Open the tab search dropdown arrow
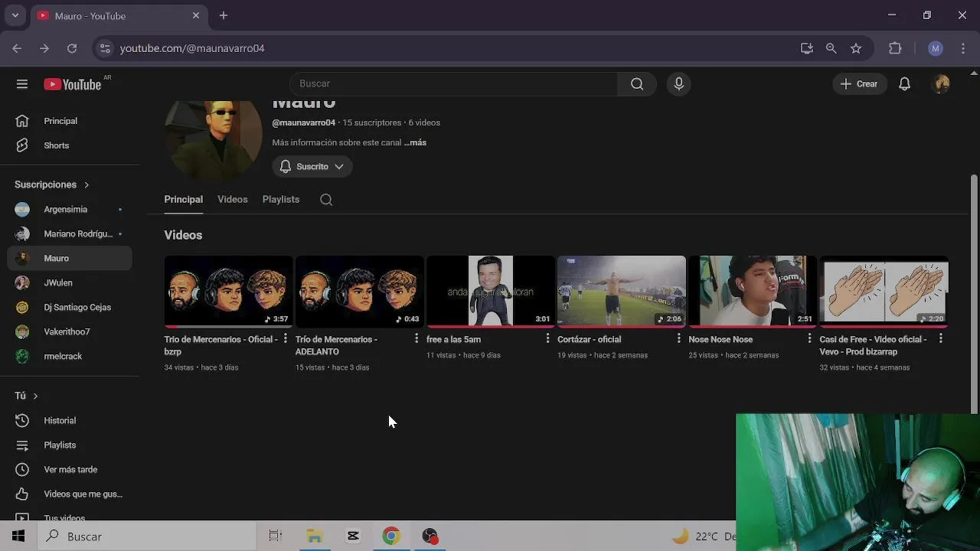This screenshot has width=980, height=551. (x=15, y=15)
